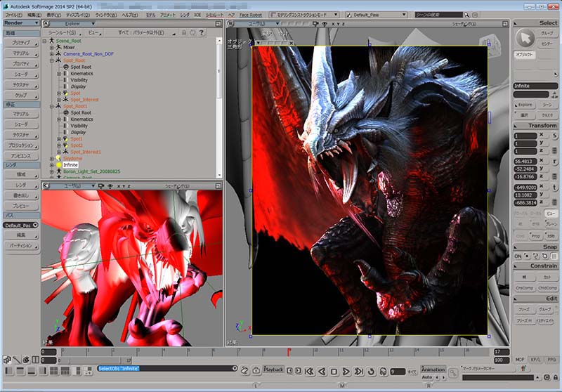Click the Animation button
562x392 pixels.
(x=433, y=370)
